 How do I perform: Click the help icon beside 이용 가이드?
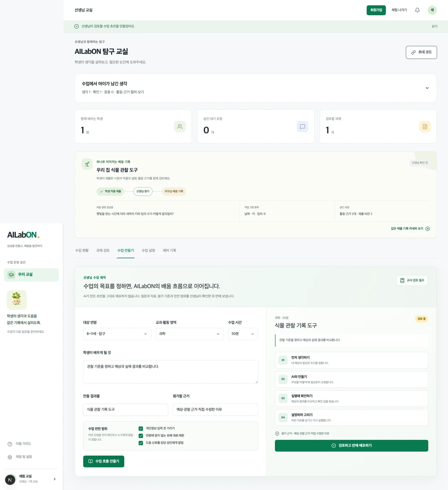10,444
